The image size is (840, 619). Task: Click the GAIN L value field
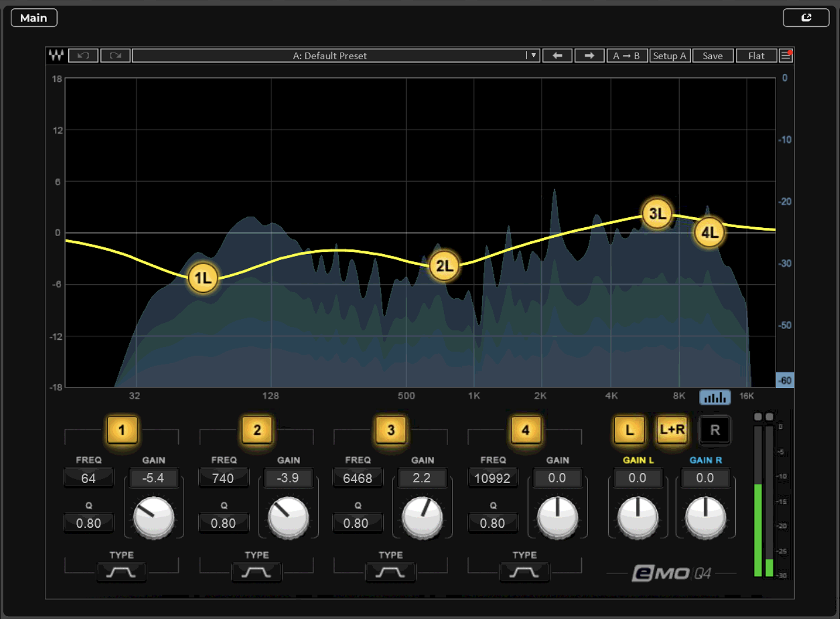coord(637,478)
